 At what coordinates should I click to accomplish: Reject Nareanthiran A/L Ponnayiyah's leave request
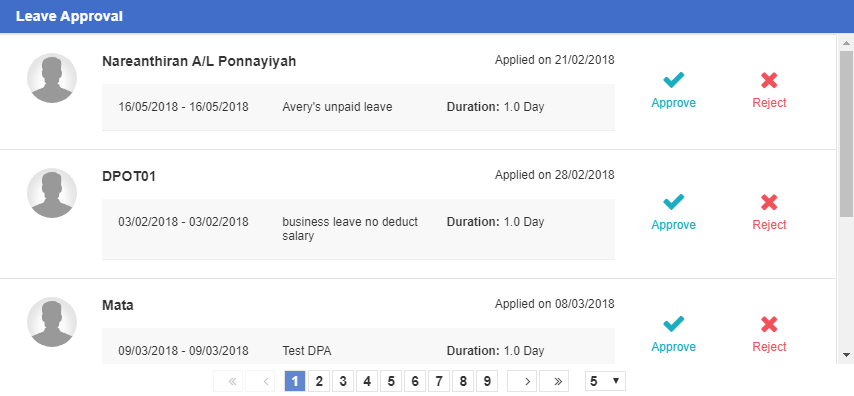(x=769, y=90)
